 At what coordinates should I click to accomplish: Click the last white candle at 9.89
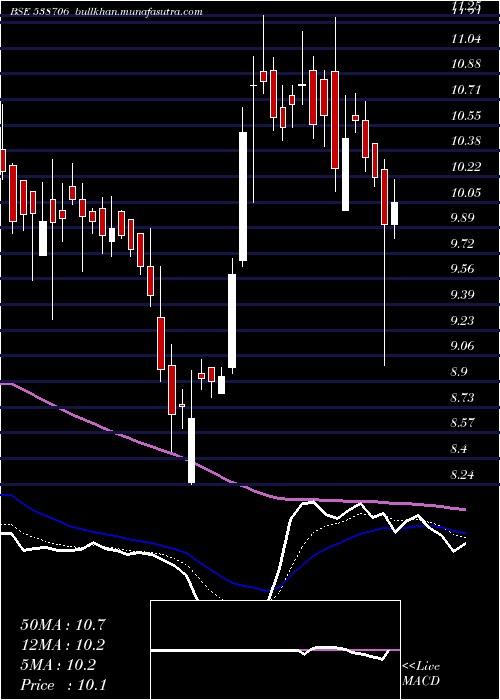394,213
